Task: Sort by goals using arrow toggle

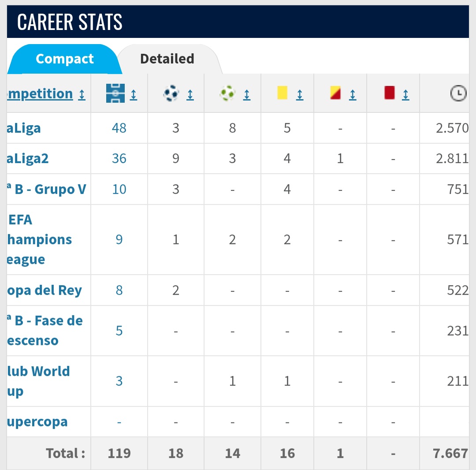Action: click(190, 94)
